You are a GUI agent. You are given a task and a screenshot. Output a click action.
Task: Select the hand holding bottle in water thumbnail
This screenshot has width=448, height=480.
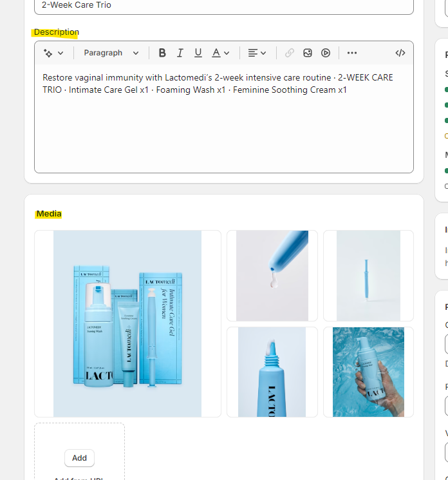(368, 372)
